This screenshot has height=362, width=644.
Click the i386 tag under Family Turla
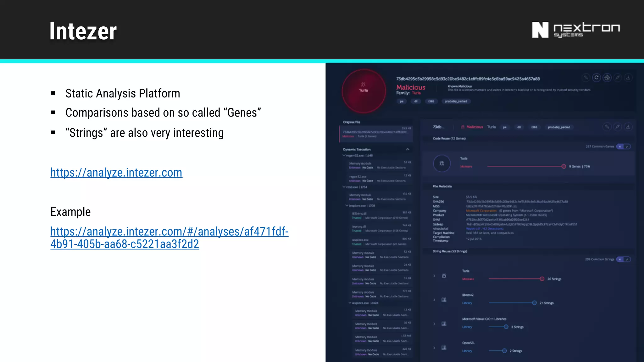431,101
